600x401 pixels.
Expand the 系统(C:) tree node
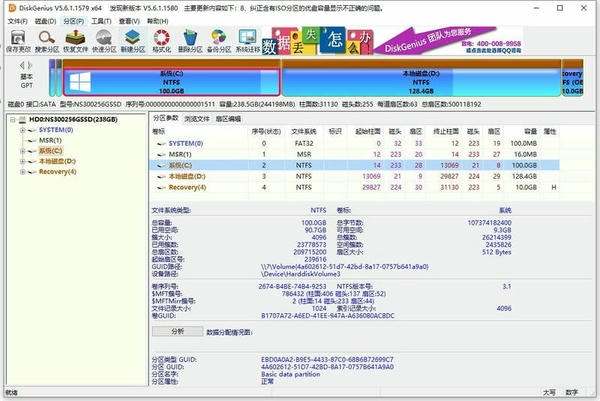pos(23,151)
